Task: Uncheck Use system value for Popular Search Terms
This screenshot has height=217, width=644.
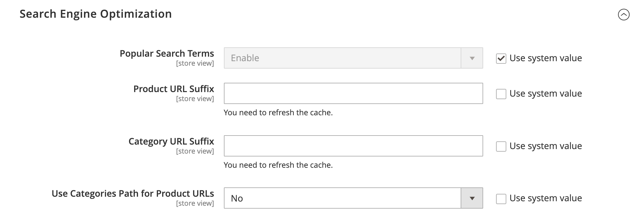Action: coord(501,58)
